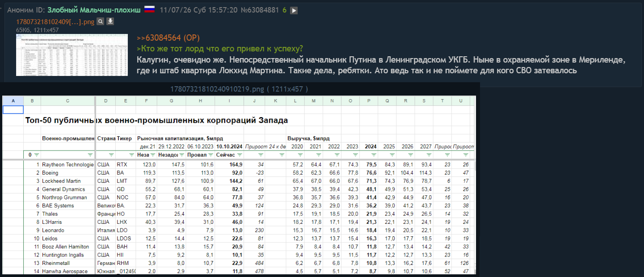
Task: Click the Northrop Grumman cell
Action: pos(68,197)
